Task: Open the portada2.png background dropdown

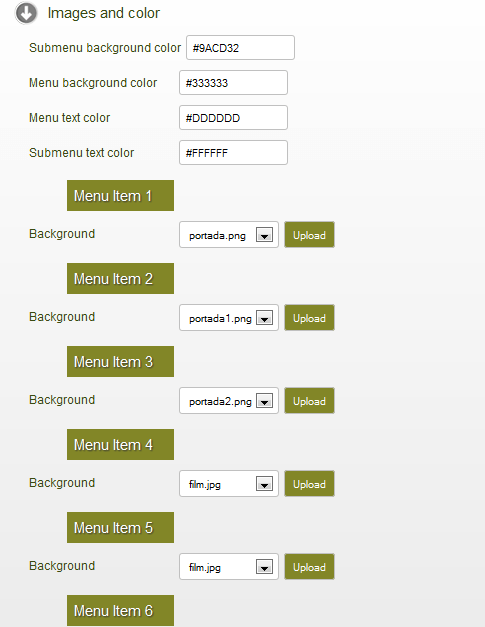Action: pos(229,401)
